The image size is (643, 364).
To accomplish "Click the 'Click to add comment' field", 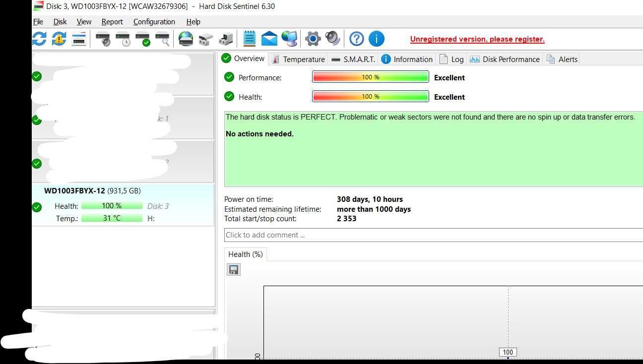I will 433,235.
